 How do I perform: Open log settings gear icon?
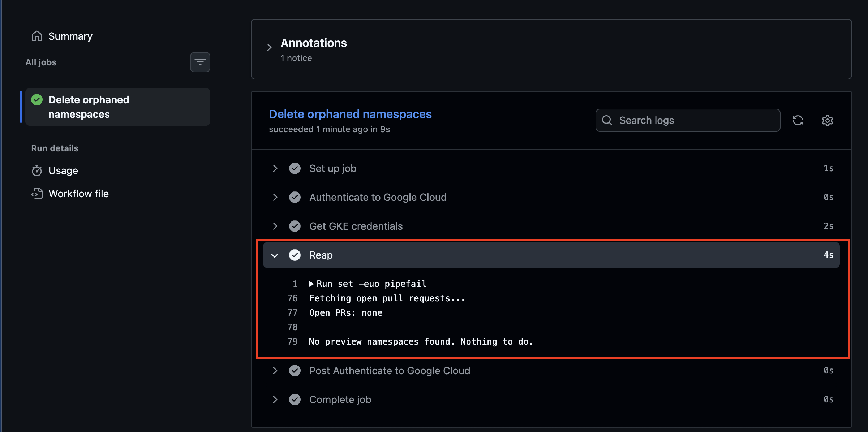[x=828, y=120]
